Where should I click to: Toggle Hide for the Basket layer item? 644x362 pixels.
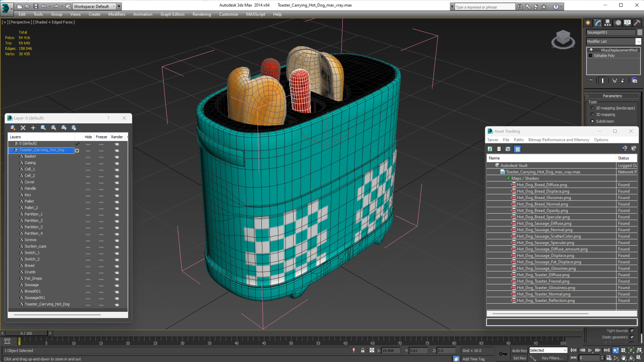click(88, 157)
